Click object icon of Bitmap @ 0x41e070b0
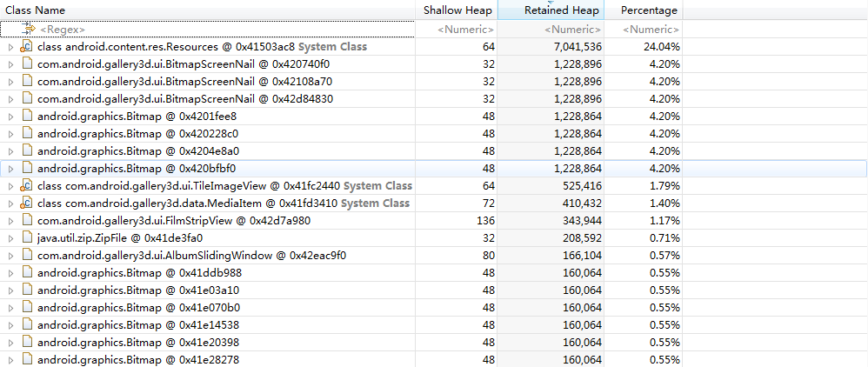The height and width of the screenshot is (367, 868). pyautogui.click(x=27, y=307)
